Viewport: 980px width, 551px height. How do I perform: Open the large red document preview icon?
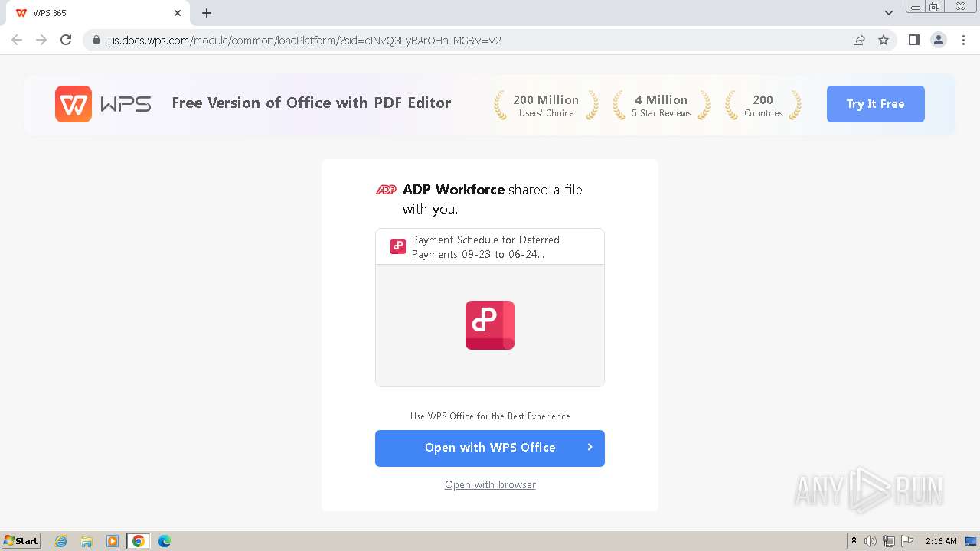point(490,325)
